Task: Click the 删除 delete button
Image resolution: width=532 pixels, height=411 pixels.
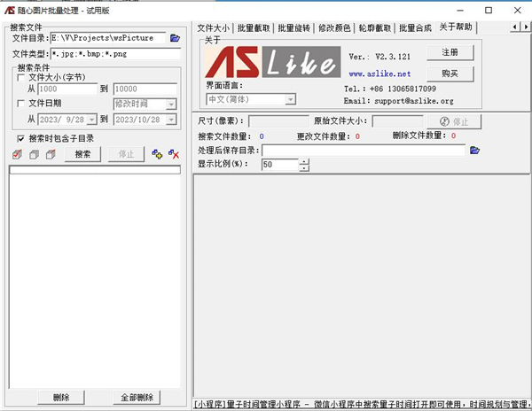Action: (x=61, y=397)
